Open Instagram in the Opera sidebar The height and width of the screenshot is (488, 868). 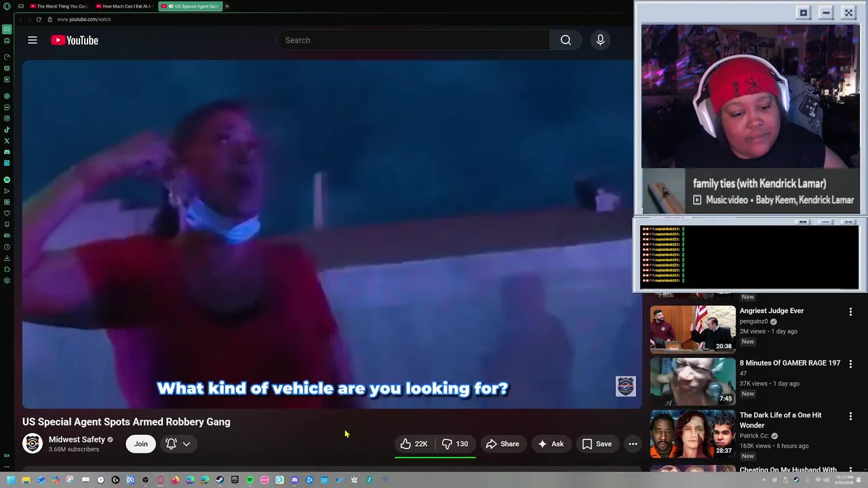pyautogui.click(x=7, y=119)
